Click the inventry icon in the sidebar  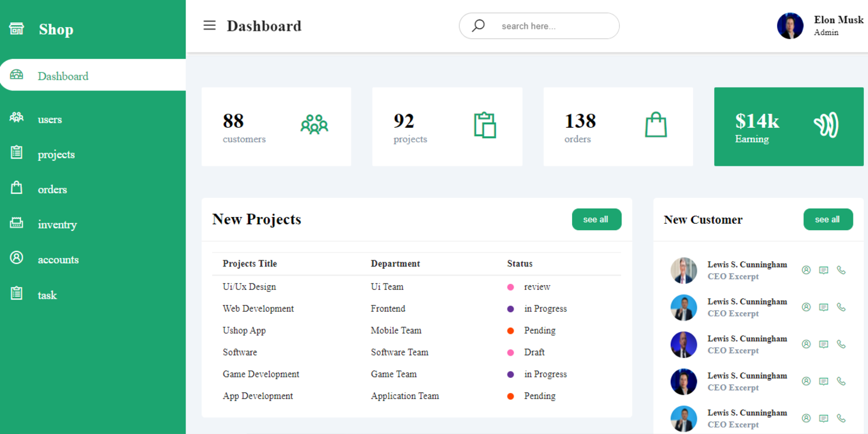(x=17, y=224)
